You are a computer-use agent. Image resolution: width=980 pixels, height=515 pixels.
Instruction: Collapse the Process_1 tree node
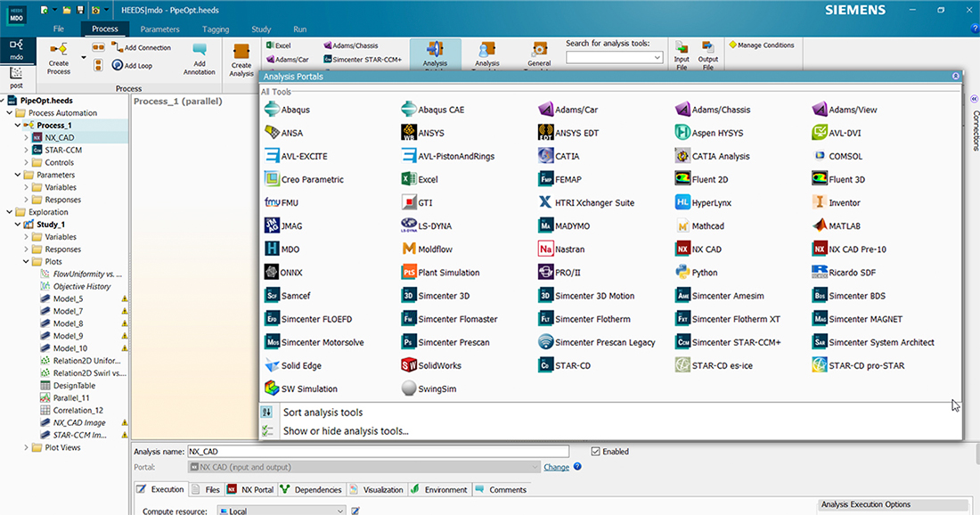click(18, 125)
